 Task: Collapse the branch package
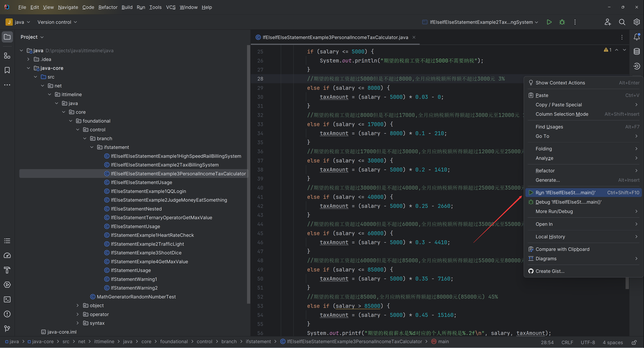[85, 138]
